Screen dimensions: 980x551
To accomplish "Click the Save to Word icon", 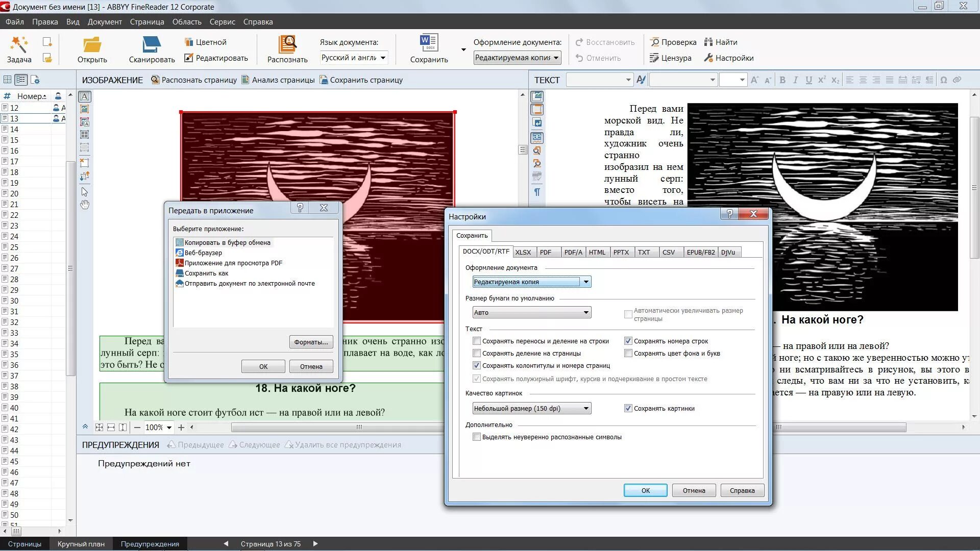I will pyautogui.click(x=429, y=43).
